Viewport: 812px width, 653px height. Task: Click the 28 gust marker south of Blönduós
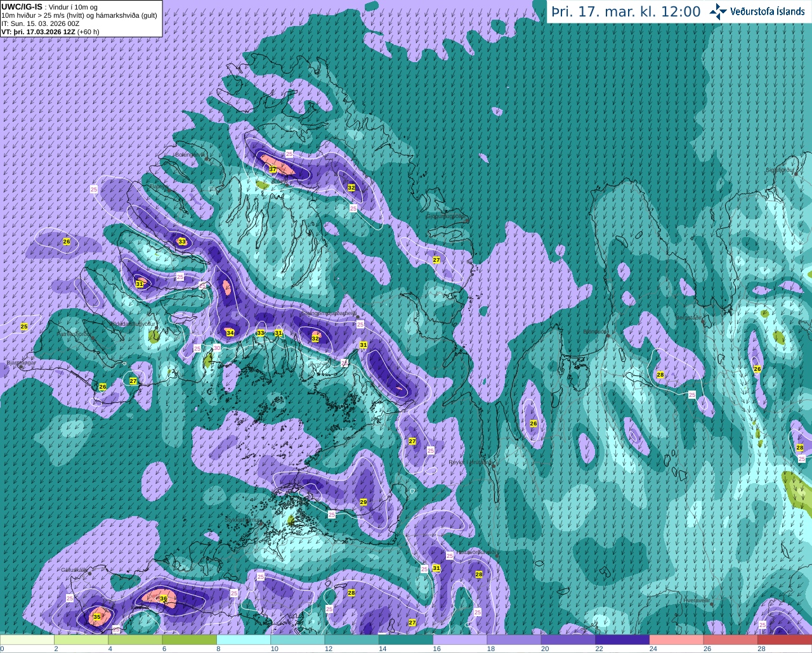(660, 375)
